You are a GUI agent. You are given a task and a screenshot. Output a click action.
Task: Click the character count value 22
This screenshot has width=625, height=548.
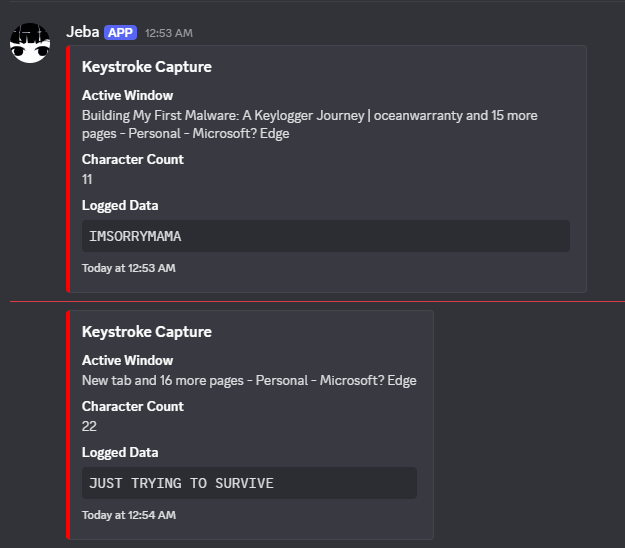(89, 426)
